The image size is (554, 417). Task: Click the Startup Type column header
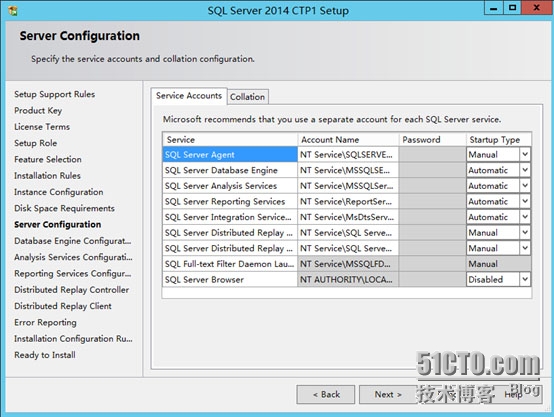pos(499,140)
